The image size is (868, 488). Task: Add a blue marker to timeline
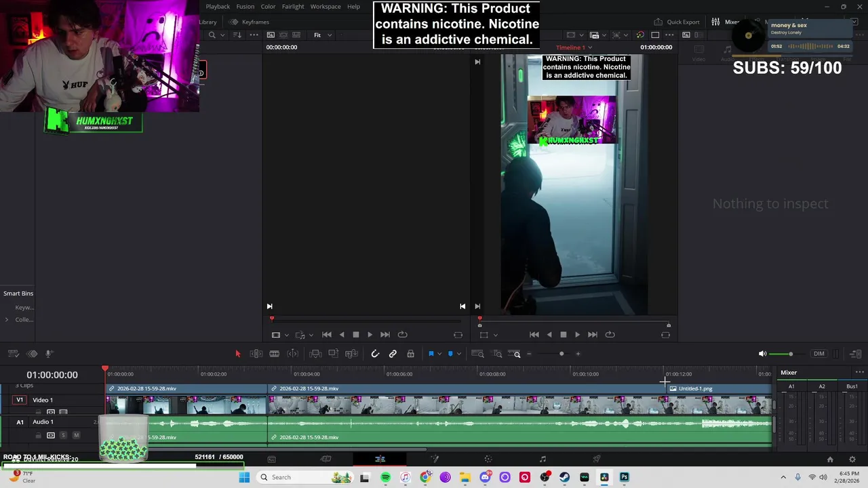click(x=450, y=354)
